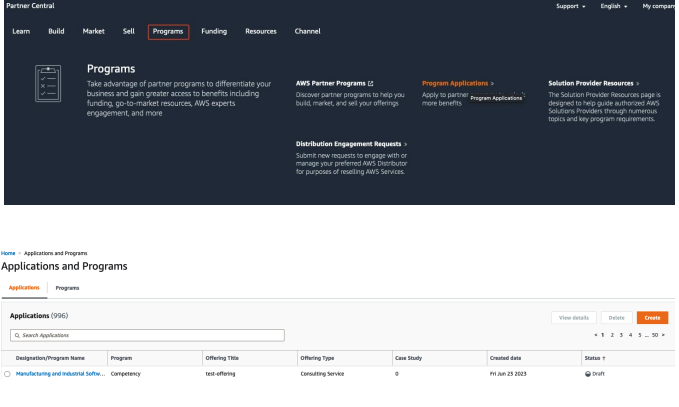This screenshot has height=407, width=679.
Task: Expand the Support dropdown
Action: coord(571,6)
